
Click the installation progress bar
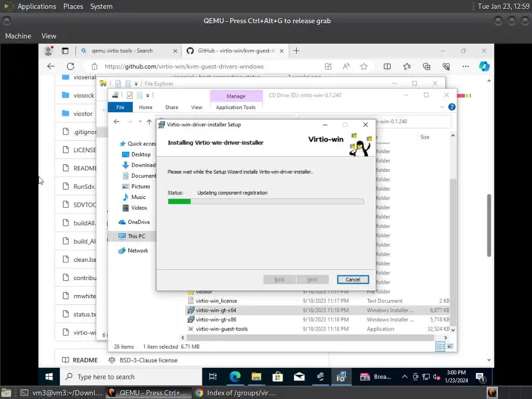click(x=265, y=202)
